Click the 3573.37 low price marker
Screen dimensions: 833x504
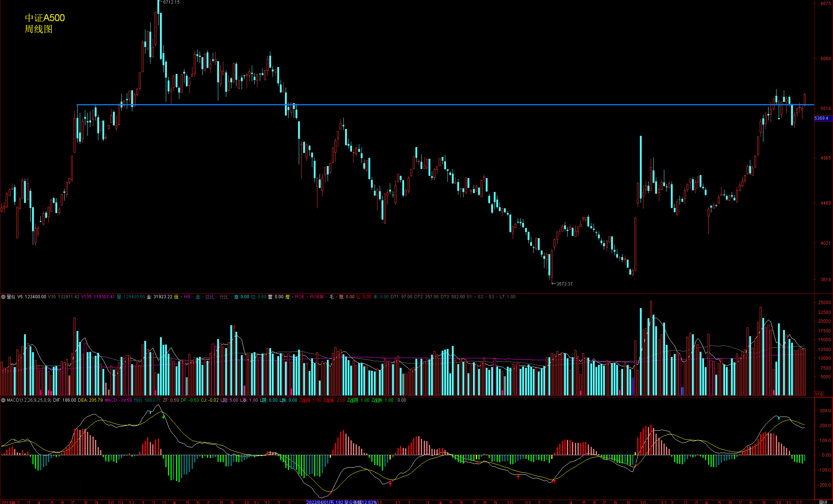point(564,284)
